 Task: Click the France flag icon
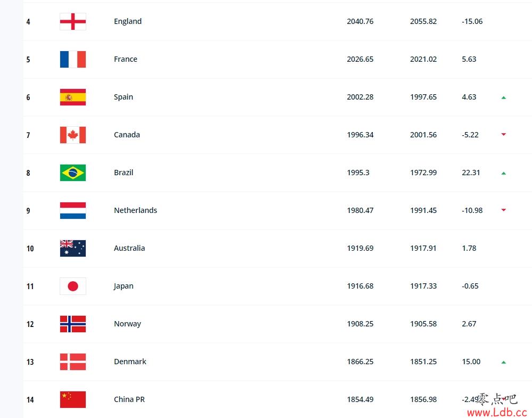(x=73, y=60)
